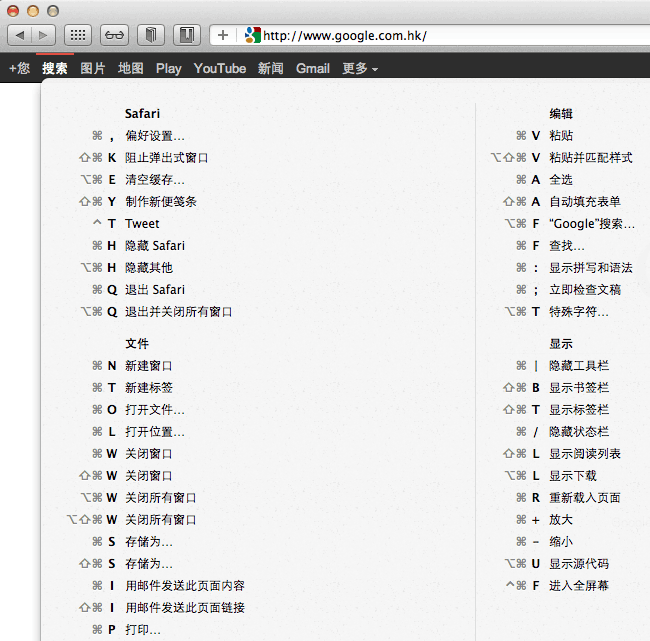Click the yellow minimize window button
Viewport: 650px width, 641px height.
(x=33, y=11)
